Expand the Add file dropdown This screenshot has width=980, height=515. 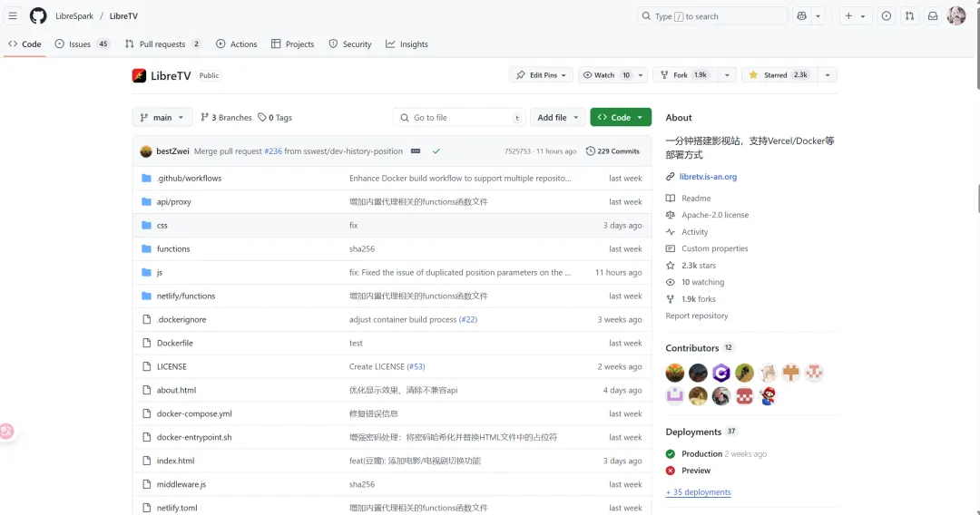(x=557, y=117)
